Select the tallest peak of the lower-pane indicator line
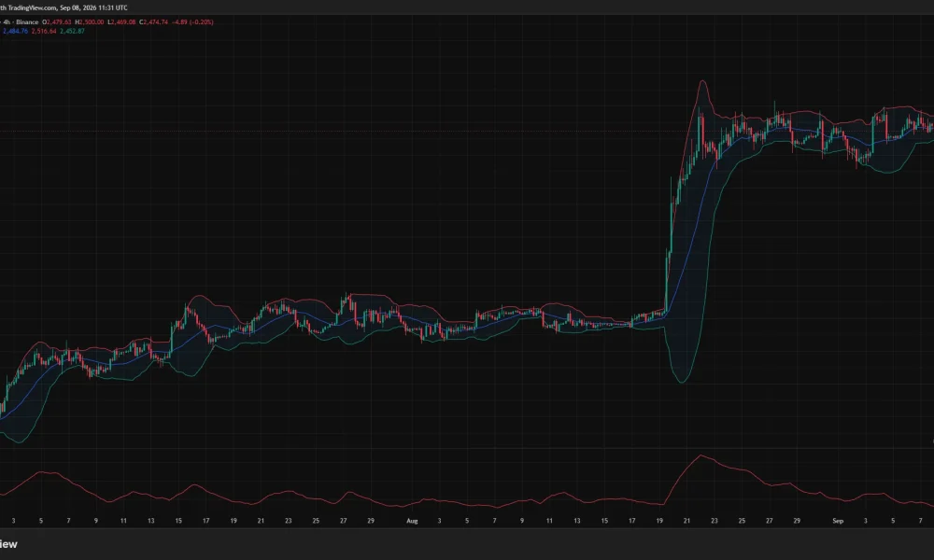This screenshot has height=560, width=934. 701,455
